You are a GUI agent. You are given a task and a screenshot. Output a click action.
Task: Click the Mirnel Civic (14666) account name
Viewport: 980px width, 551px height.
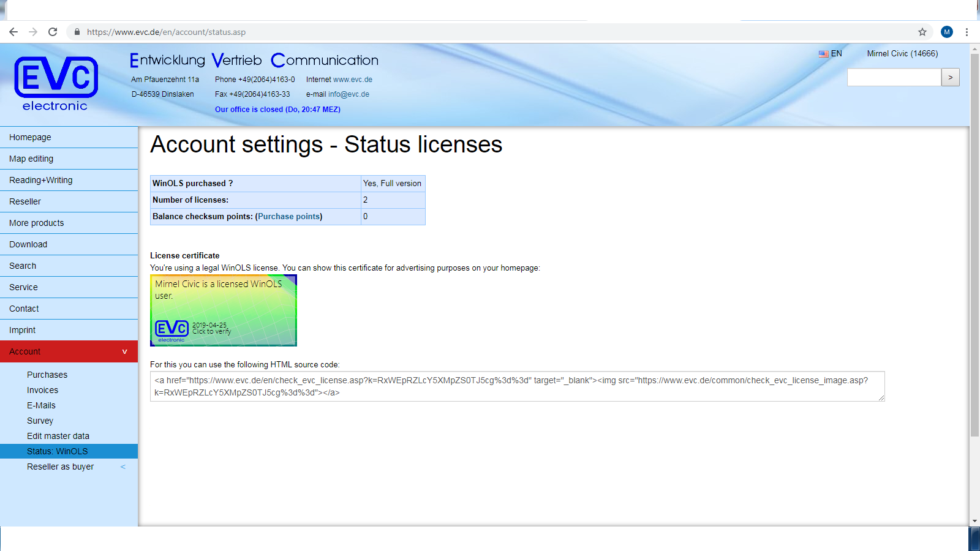[902, 54]
